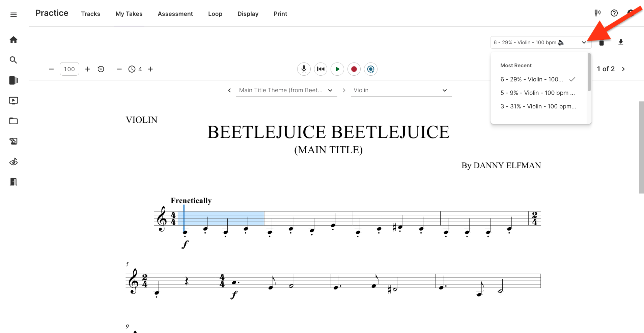644x333 pixels.
Task: Toggle the circular loop record button
Action: click(x=371, y=69)
